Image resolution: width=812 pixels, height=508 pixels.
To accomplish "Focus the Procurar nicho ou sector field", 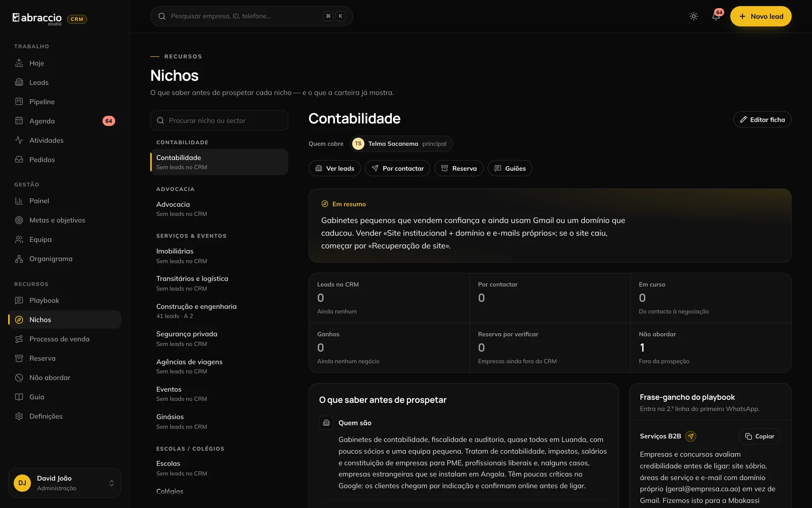I will point(219,120).
